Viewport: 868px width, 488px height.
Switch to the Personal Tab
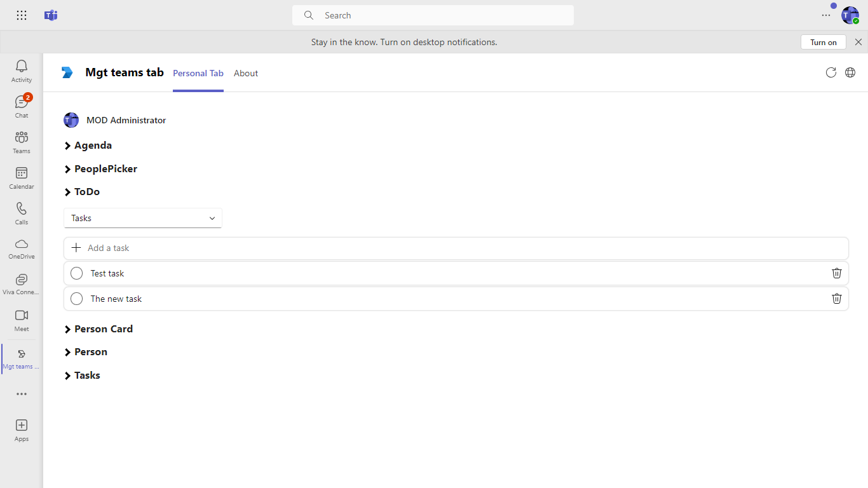click(198, 73)
